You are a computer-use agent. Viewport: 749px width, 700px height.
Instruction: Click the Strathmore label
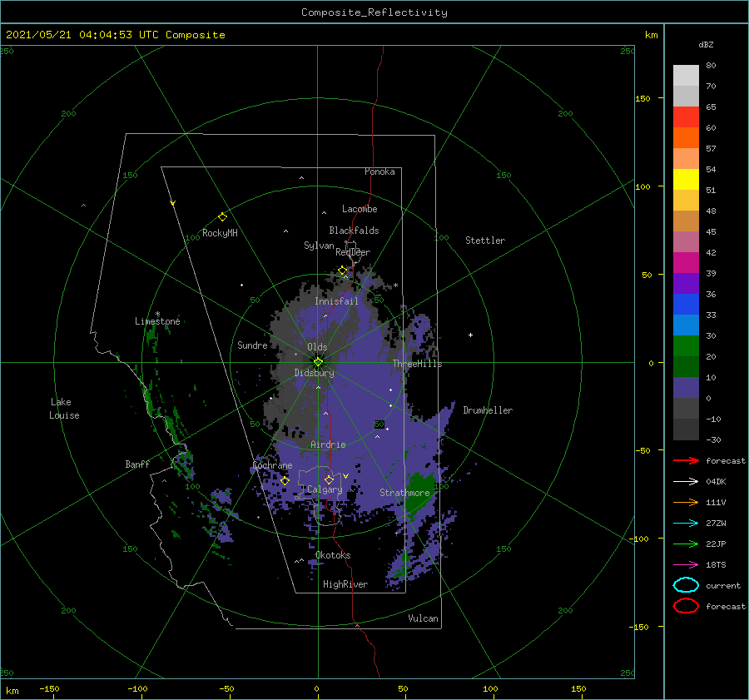404,493
